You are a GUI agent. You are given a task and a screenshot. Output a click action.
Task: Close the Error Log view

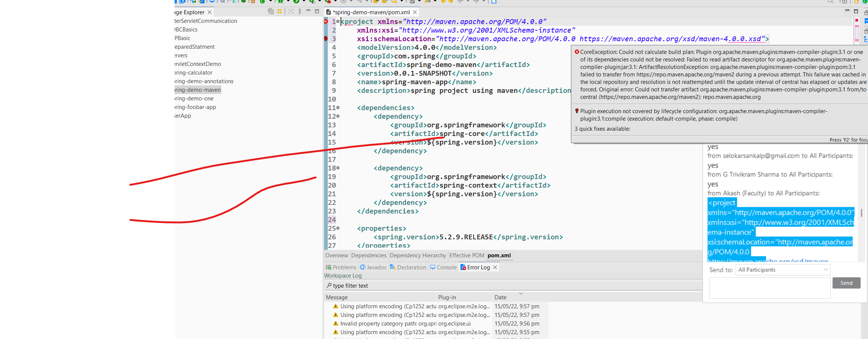tap(495, 267)
